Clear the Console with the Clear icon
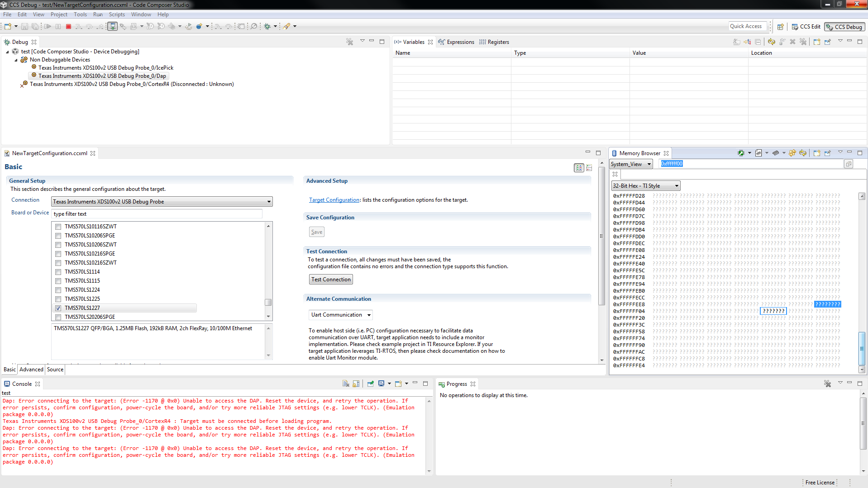This screenshot has width=868, height=488. [x=346, y=384]
